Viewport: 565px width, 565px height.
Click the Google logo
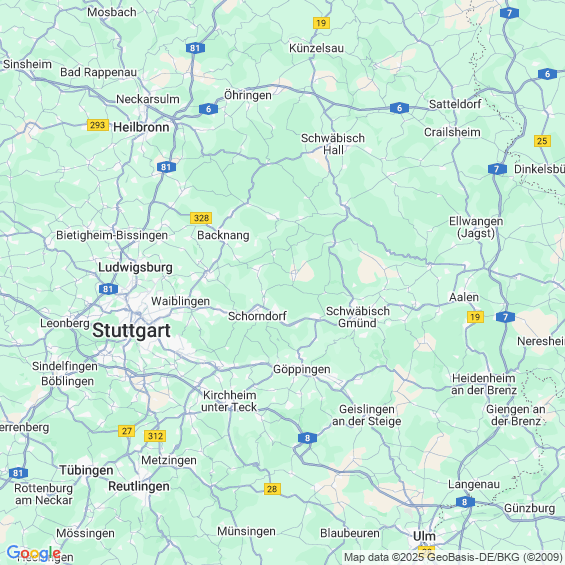34,553
